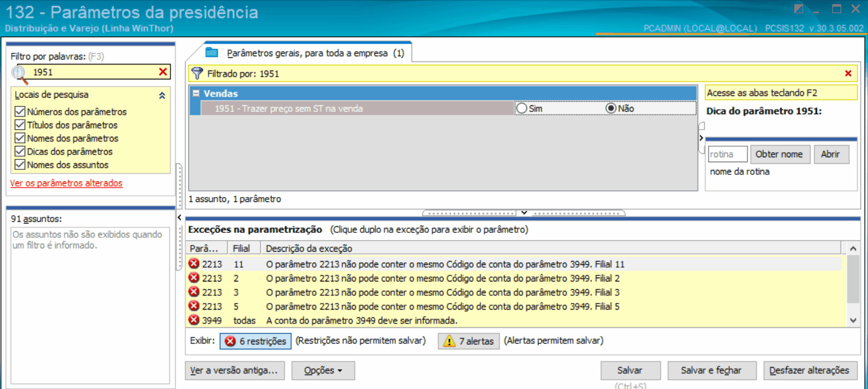Select 'Sim' for parameter 1951
The height and width of the screenshot is (389, 868).
point(521,109)
